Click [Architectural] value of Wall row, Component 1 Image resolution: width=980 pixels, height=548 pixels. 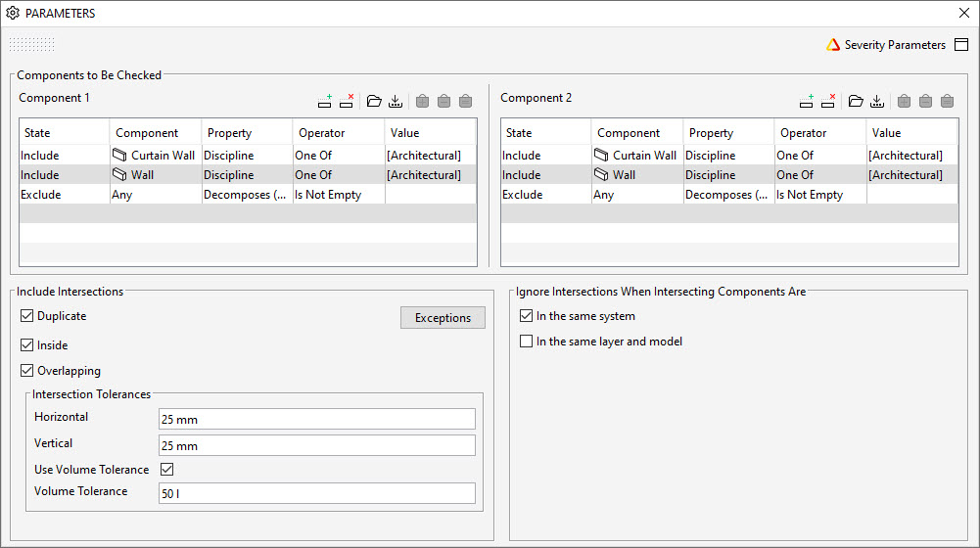coord(430,175)
